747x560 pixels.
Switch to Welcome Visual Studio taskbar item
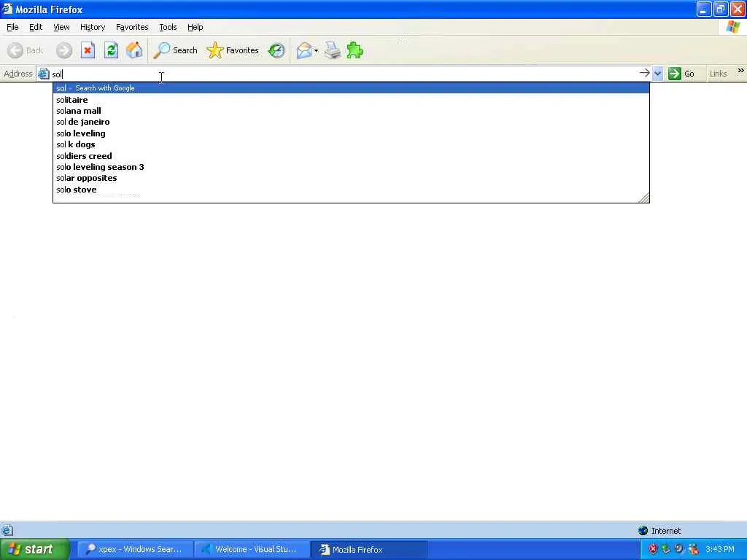tap(252, 550)
